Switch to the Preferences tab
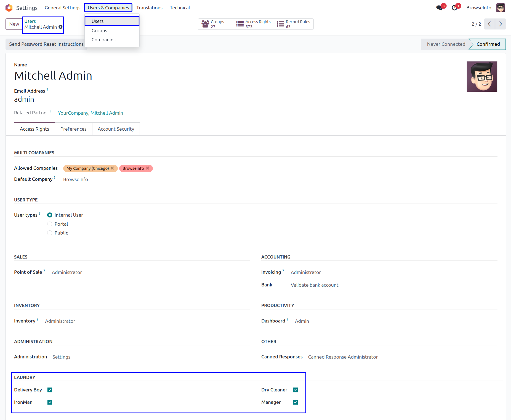Image resolution: width=511 pixels, height=420 pixels. coord(73,129)
